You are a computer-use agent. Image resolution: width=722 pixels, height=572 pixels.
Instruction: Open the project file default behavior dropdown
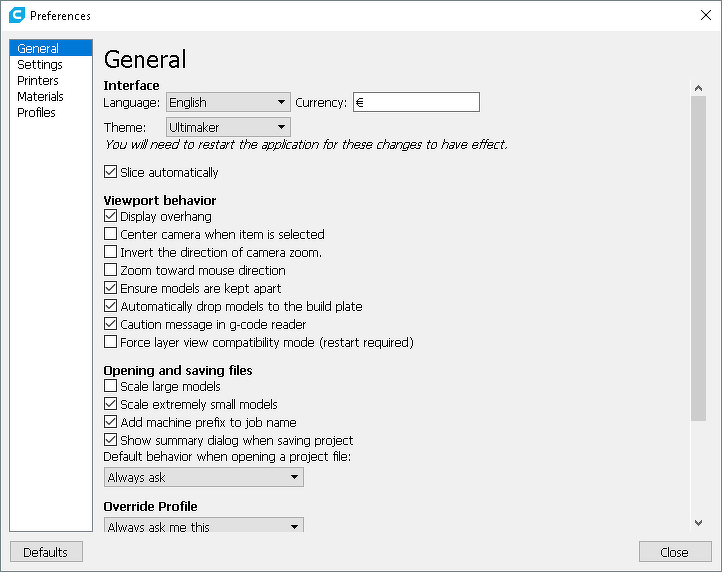(x=203, y=478)
